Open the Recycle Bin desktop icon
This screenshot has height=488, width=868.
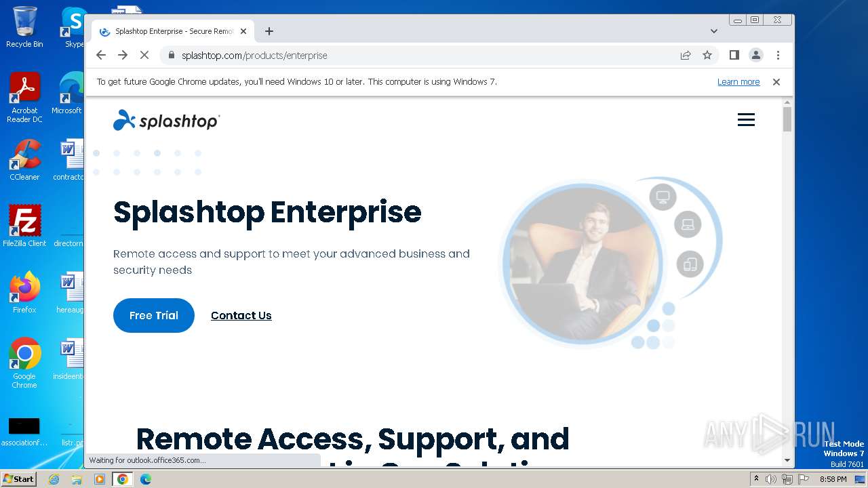click(24, 27)
